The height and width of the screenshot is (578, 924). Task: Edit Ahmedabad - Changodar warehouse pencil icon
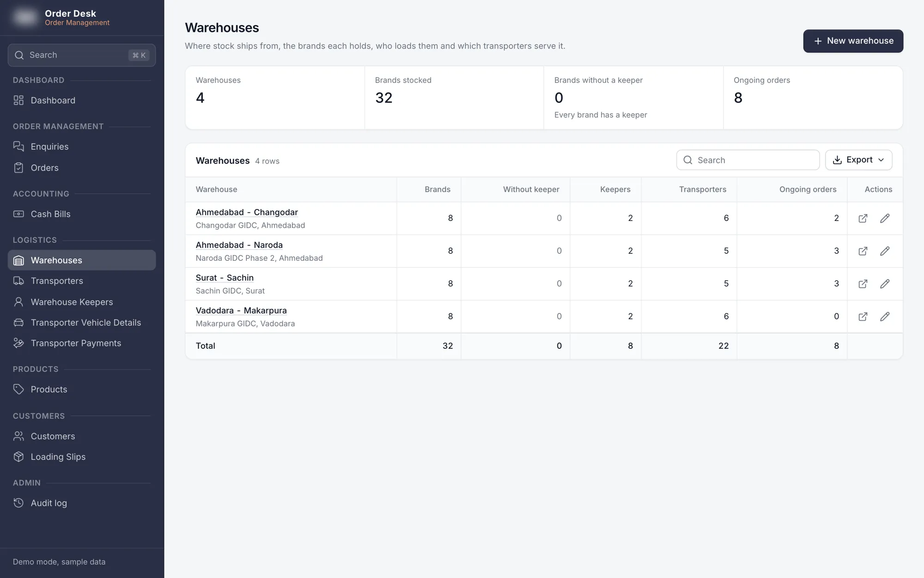[x=885, y=218]
